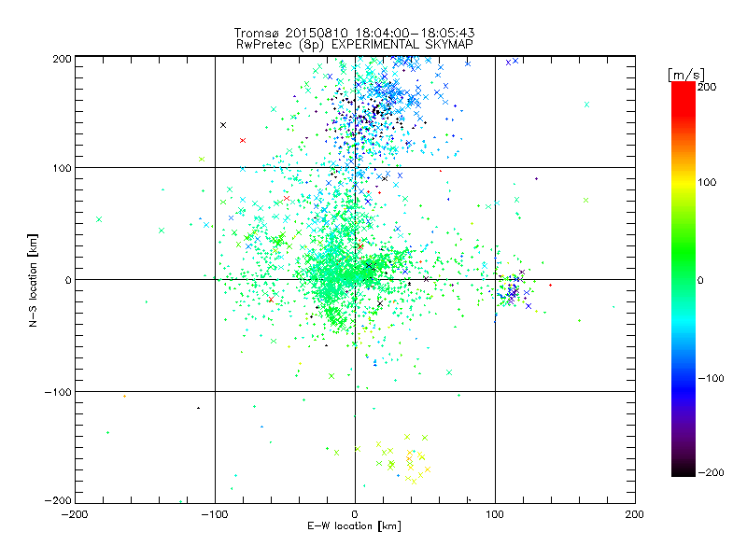Click the red region of the colorbar
The image size is (747, 560).
click(x=684, y=98)
